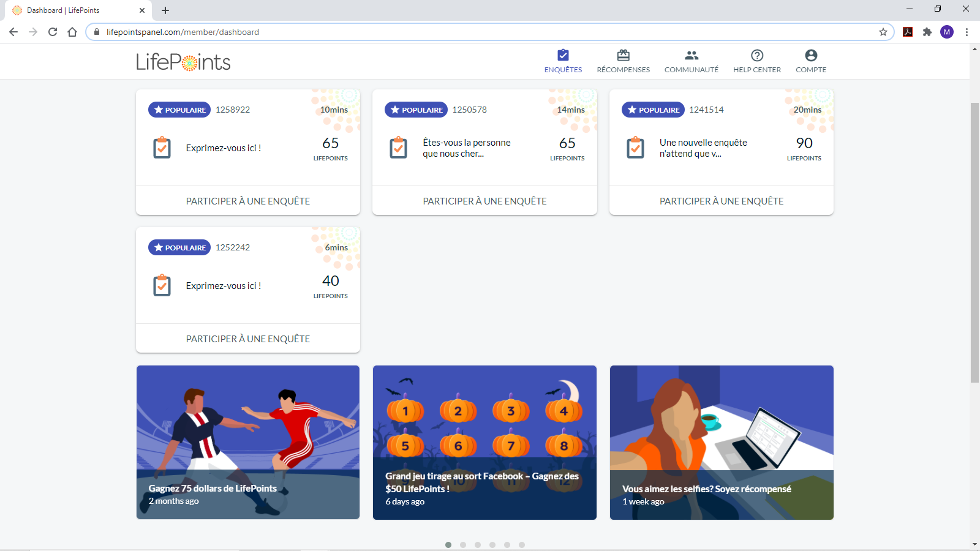Click the clipboard icon for survey 1250578
980x551 pixels.
(x=399, y=148)
